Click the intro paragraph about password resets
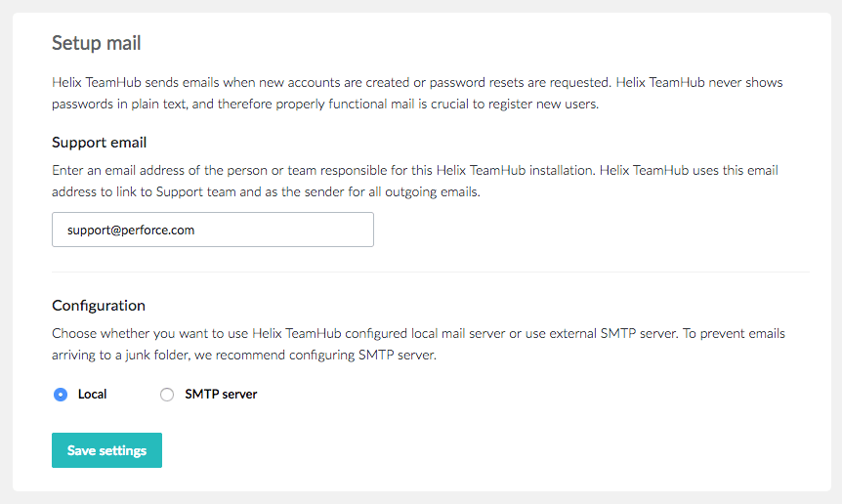Screen dimensions: 842x504 (417, 94)
